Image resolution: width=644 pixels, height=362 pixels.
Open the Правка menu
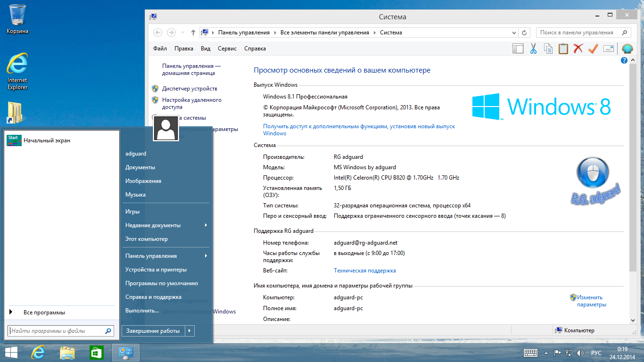tap(183, 49)
